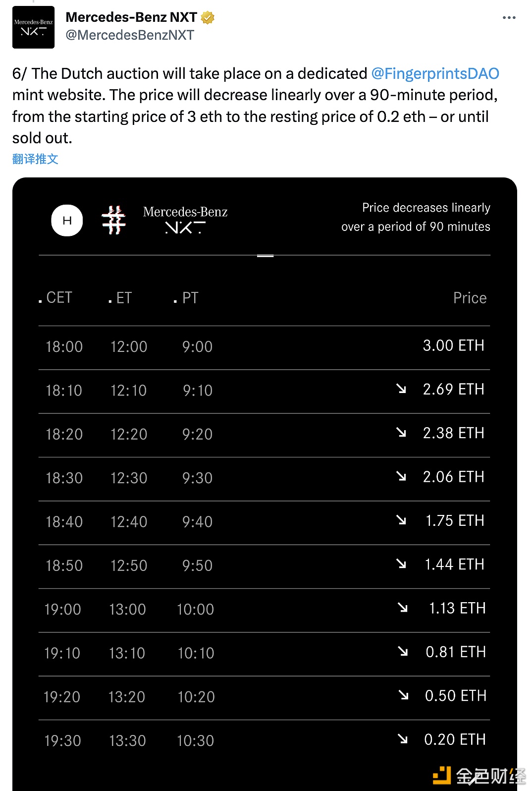
Task: Select the ET column header
Action: 120,297
